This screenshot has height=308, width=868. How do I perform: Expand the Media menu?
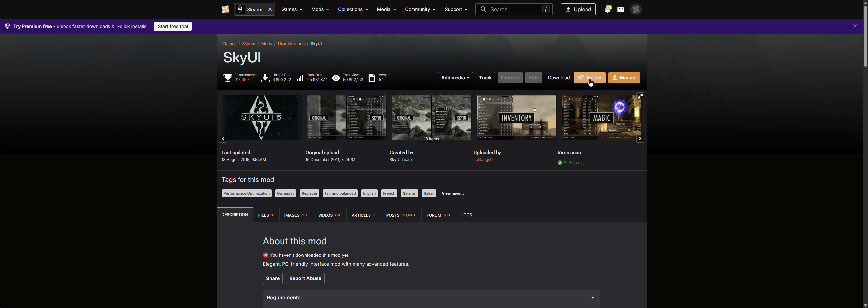click(386, 10)
